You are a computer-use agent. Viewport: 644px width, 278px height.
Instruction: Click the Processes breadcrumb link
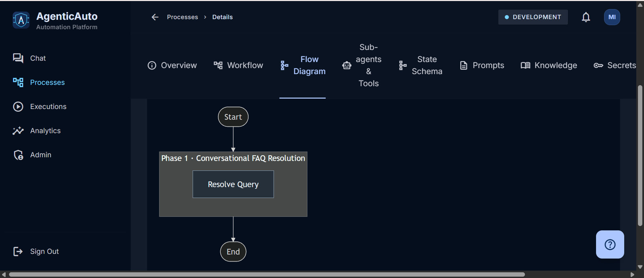[x=182, y=17]
